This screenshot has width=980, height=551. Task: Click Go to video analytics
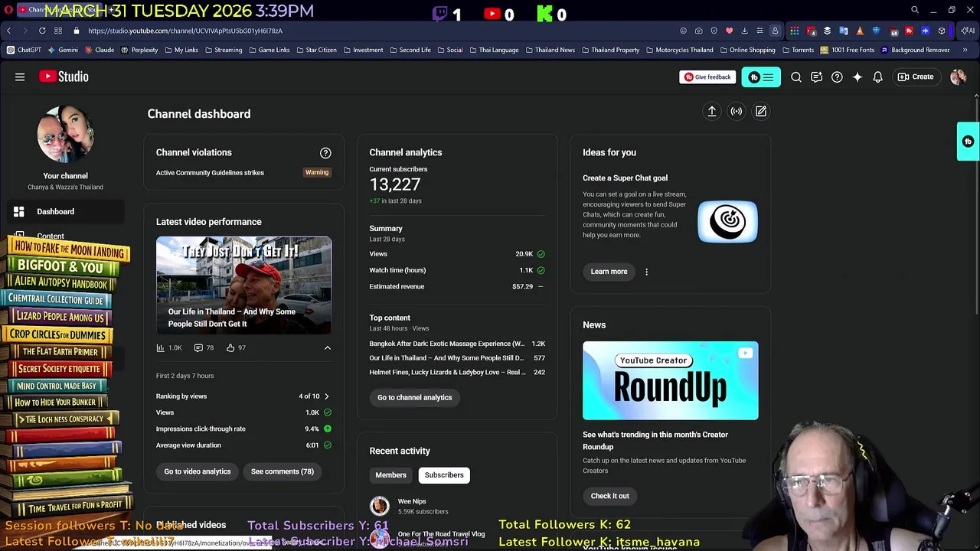pyautogui.click(x=198, y=471)
